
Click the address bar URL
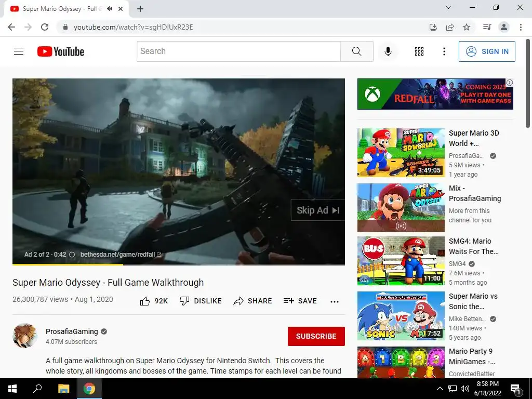click(133, 27)
